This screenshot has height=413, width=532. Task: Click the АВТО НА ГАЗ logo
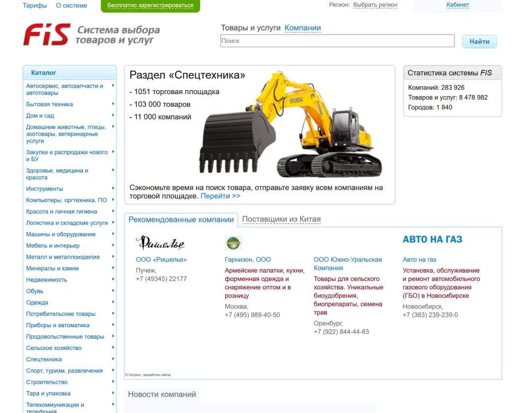pyautogui.click(x=432, y=240)
